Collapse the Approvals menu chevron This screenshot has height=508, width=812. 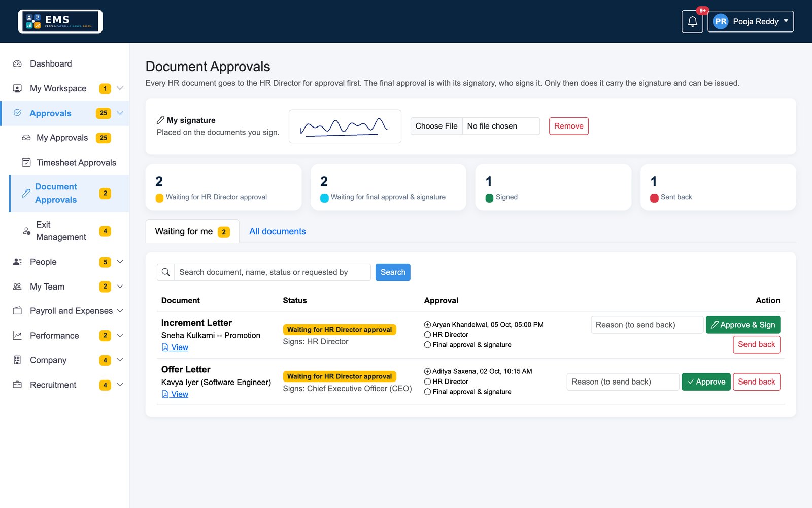(x=120, y=113)
